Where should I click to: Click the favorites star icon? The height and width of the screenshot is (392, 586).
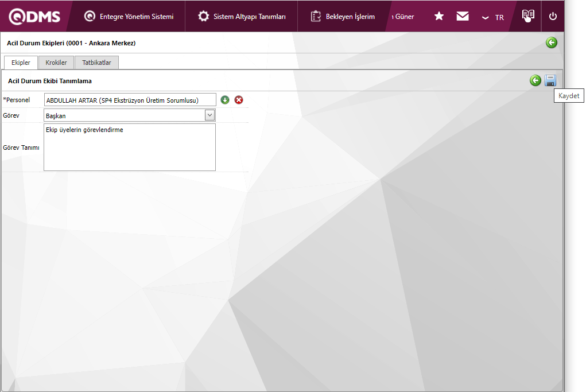coord(439,16)
